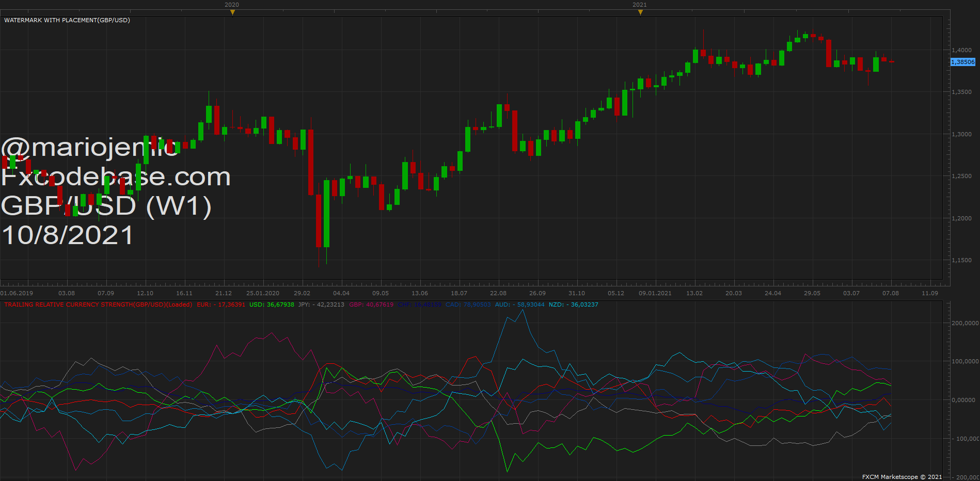Click the 'TRAILING RELATIVE CURRENCY STRENGTH(GBP/USD)(Loaded)' indicator label
This screenshot has width=980, height=481.
pos(98,304)
